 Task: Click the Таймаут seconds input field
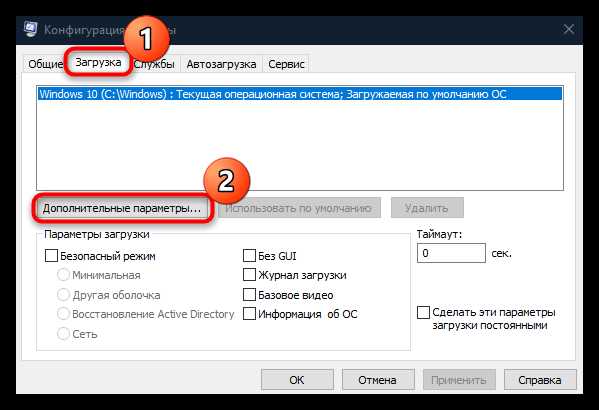(x=451, y=253)
